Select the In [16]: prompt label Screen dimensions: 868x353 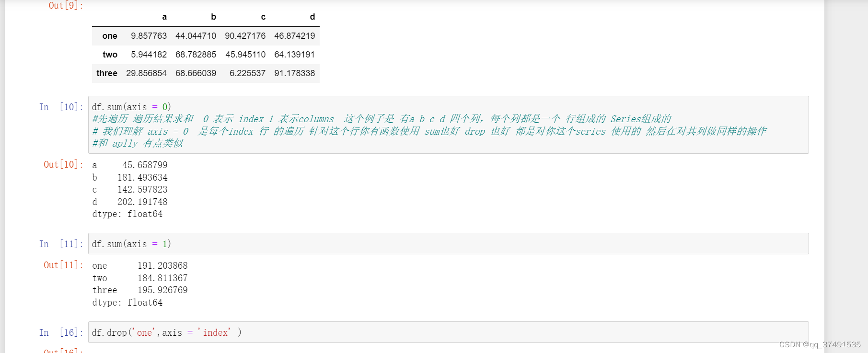click(x=61, y=332)
